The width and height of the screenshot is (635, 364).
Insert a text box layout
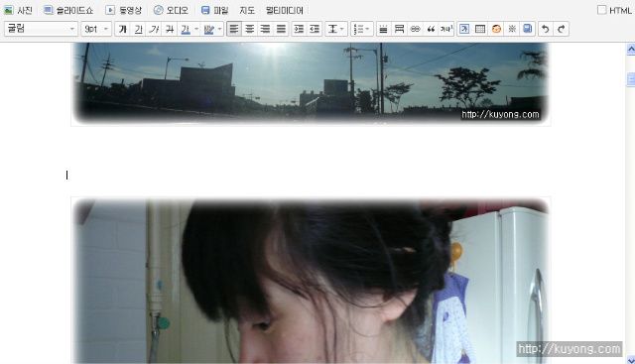pyautogui.click(x=399, y=29)
